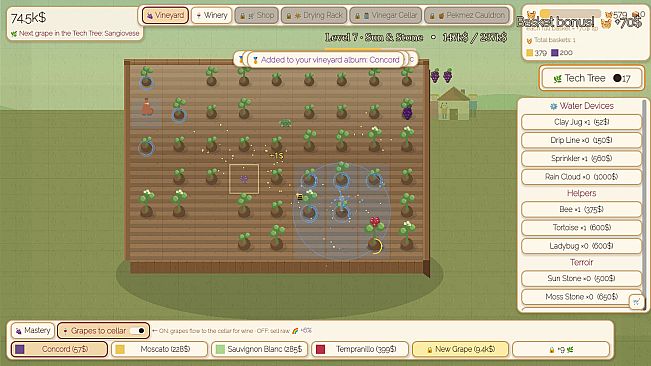Click the red Tempranillo color swatch
This screenshot has height=366, width=651.
click(x=321, y=349)
